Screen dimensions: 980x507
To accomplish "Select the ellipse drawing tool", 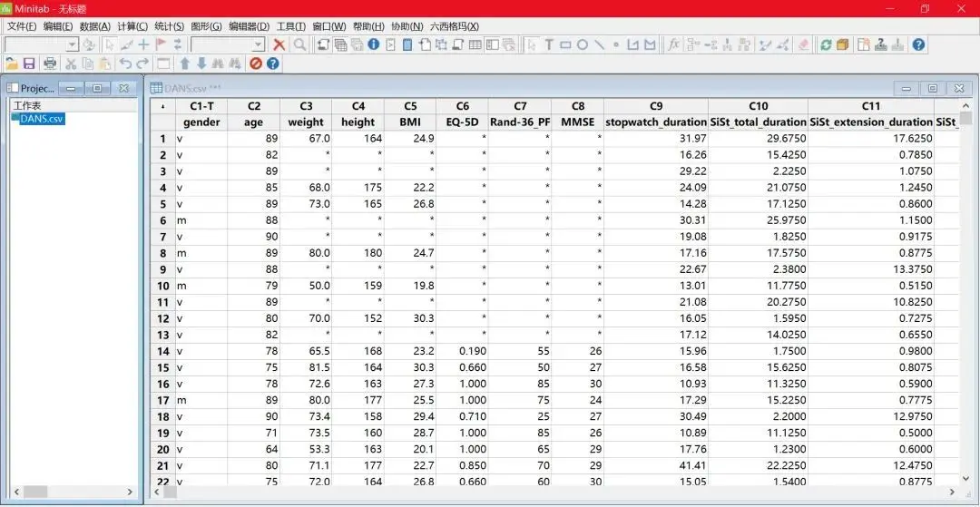I will point(582,44).
